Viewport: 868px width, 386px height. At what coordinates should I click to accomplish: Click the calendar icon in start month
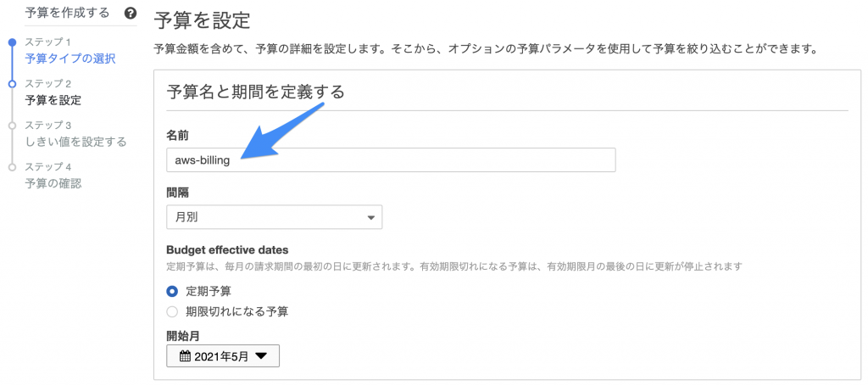pyautogui.click(x=185, y=357)
